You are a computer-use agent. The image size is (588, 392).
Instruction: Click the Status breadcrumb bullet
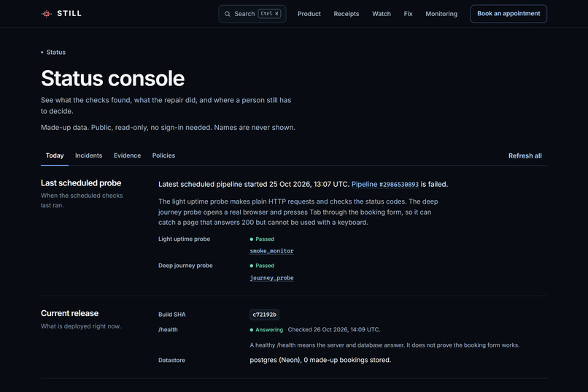(x=42, y=53)
